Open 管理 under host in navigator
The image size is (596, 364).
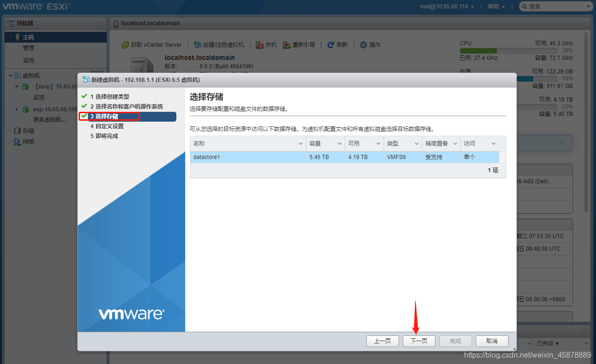[x=29, y=48]
